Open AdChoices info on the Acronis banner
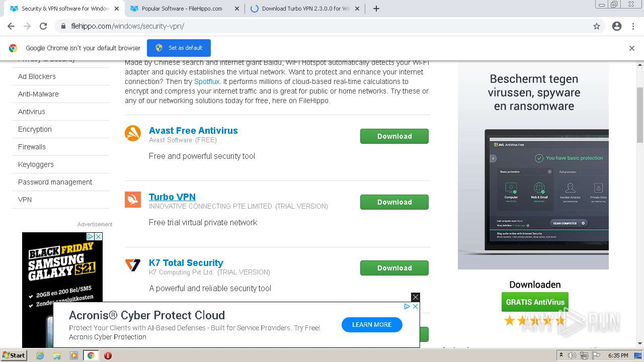Viewport: 644px width, 362px height. coord(408,306)
